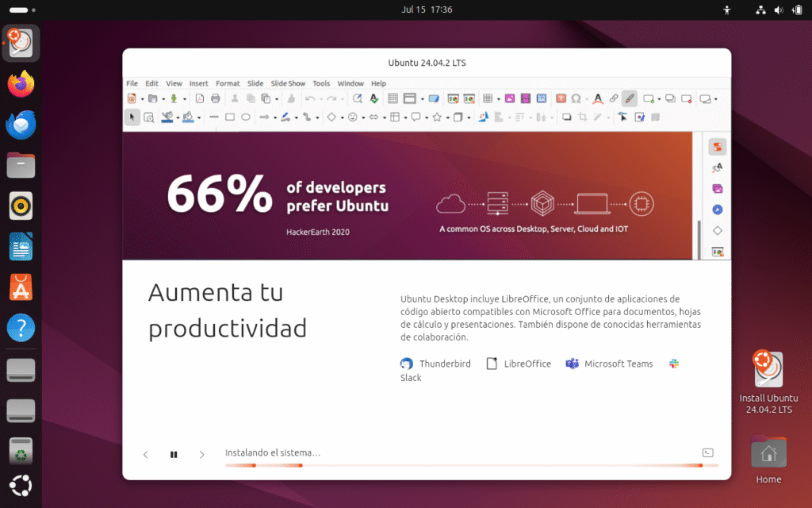Image resolution: width=812 pixels, height=508 pixels.
Task: Click the Microsoft Teams label
Action: click(619, 364)
